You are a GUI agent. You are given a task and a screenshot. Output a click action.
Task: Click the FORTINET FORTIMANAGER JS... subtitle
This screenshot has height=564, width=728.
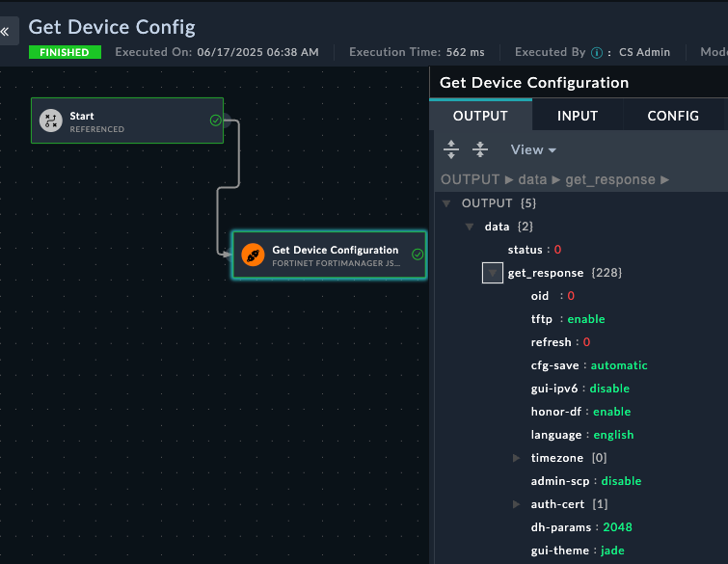[x=337, y=263]
